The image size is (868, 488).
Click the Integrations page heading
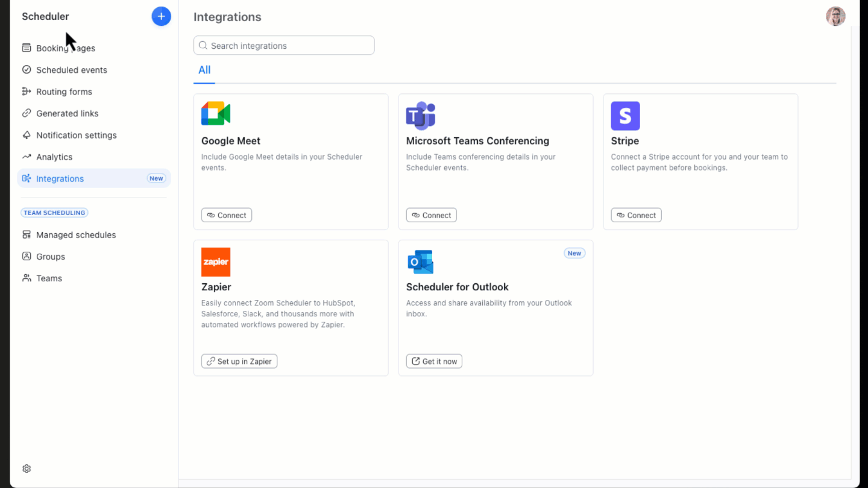point(227,17)
